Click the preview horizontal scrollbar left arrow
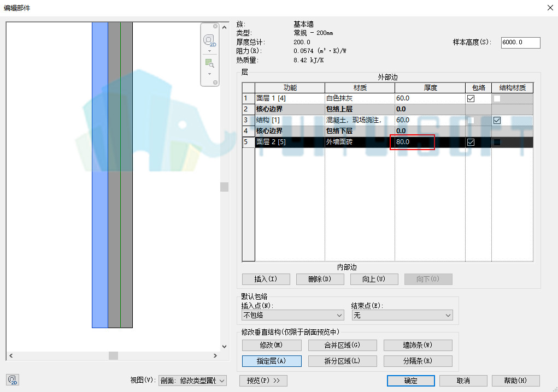This screenshot has height=392, width=558. (x=11, y=355)
